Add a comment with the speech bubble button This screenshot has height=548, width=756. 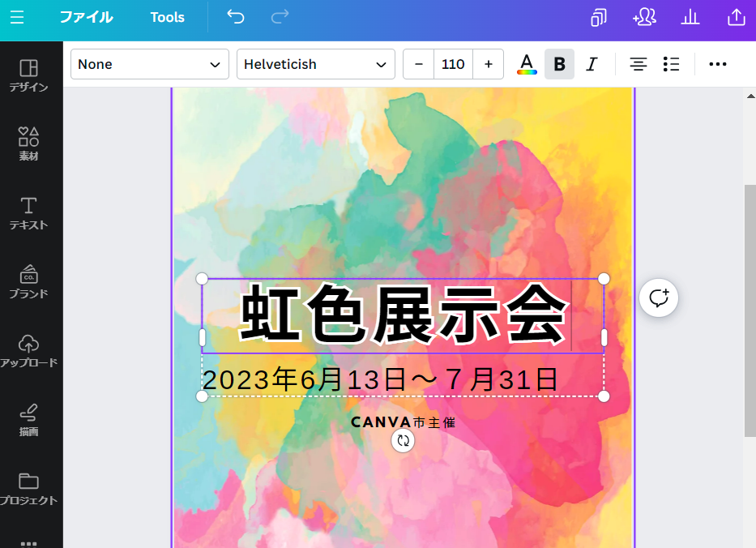[659, 298]
